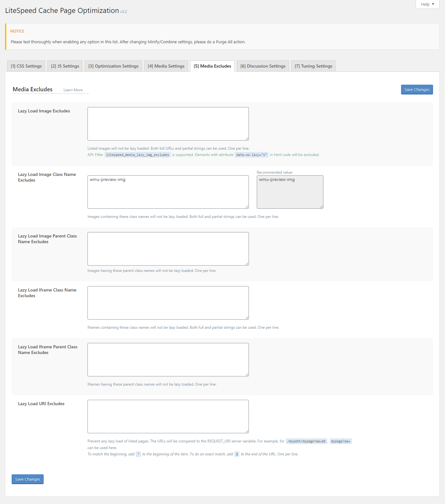This screenshot has height=504, width=445.
Task: Open the Discussion Settings tab
Action: [263, 66]
